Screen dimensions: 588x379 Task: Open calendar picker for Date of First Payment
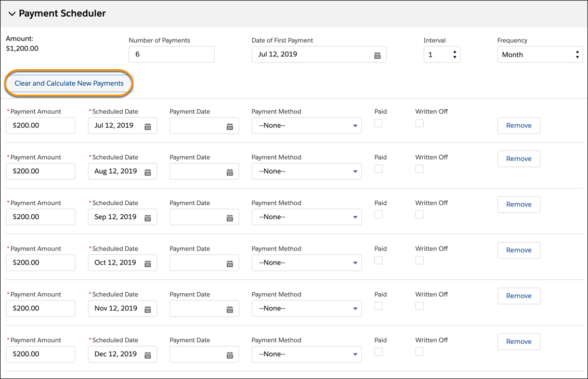[377, 56]
